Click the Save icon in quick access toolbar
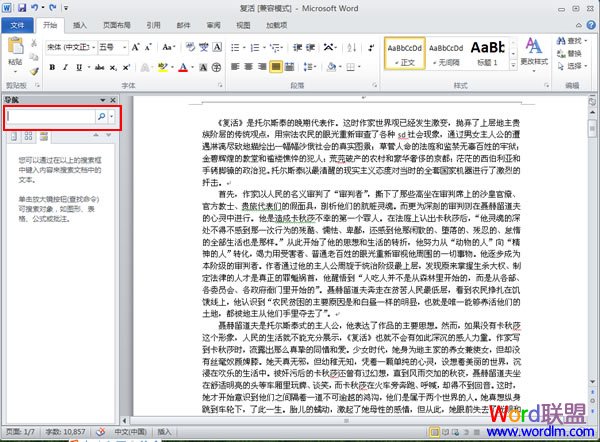 pyautogui.click(x=25, y=7)
